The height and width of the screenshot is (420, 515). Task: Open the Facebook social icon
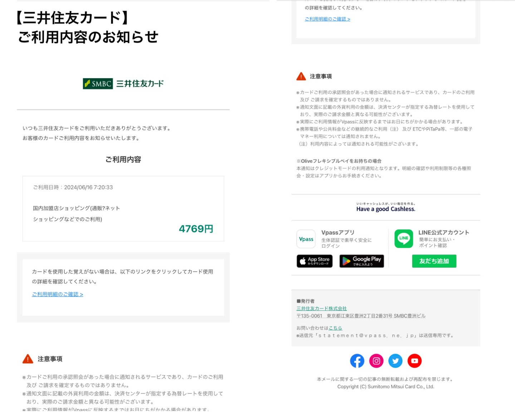pos(357,361)
